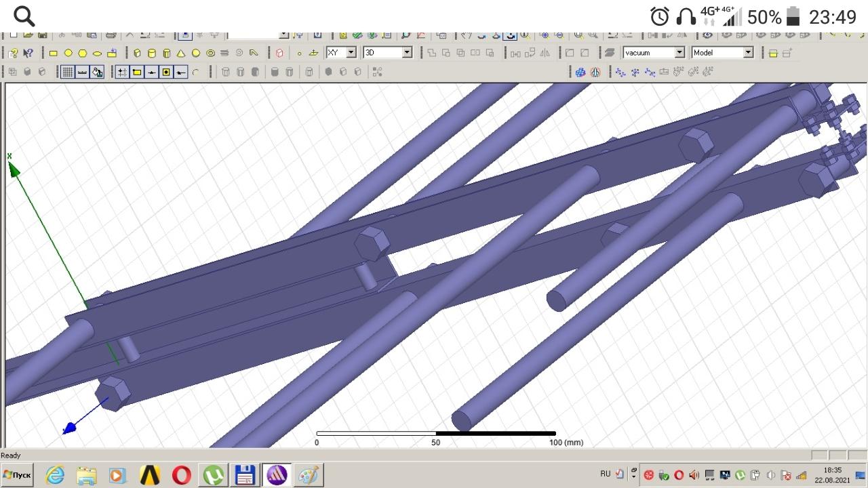
Task: Expand the Model dropdown list
Action: click(748, 53)
